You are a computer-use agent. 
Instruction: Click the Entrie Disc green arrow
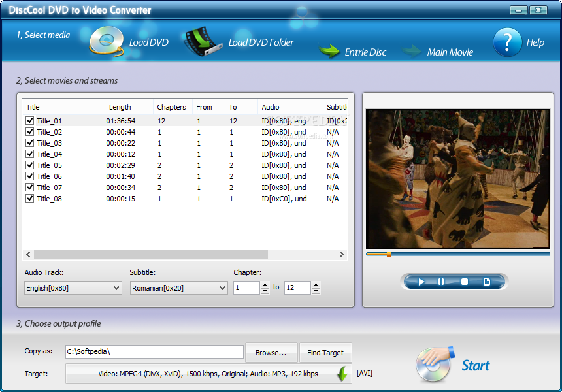pyautogui.click(x=329, y=51)
